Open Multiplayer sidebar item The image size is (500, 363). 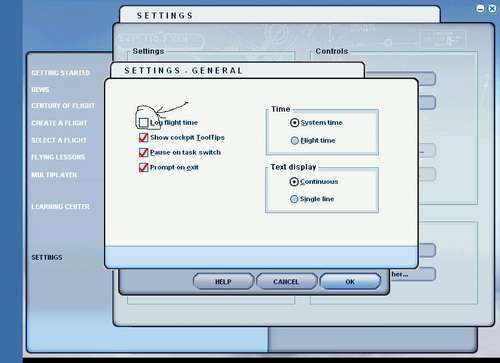pos(54,175)
